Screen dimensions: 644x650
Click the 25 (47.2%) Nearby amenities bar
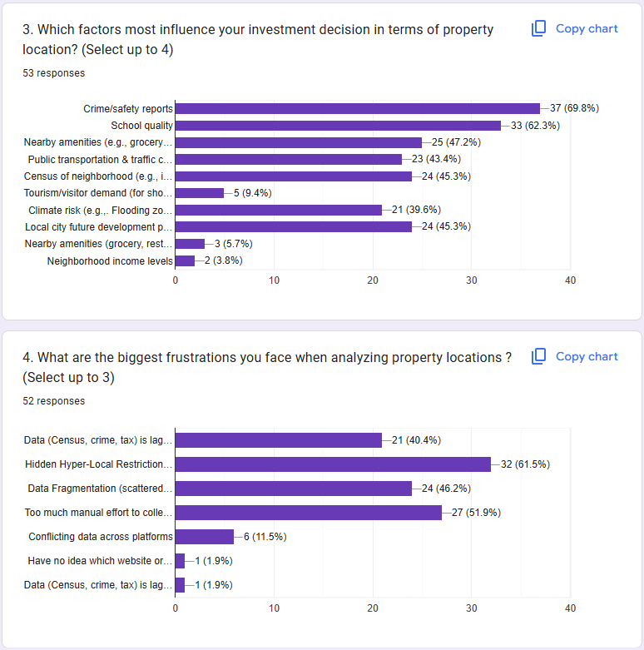click(299, 142)
